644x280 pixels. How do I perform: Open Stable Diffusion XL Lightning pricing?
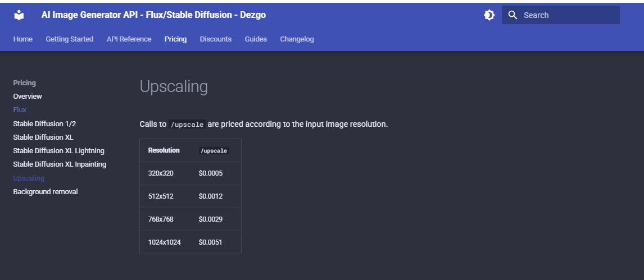tap(59, 150)
